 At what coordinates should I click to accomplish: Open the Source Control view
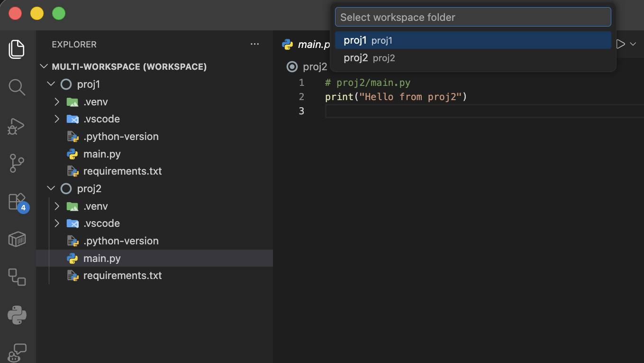tap(17, 163)
